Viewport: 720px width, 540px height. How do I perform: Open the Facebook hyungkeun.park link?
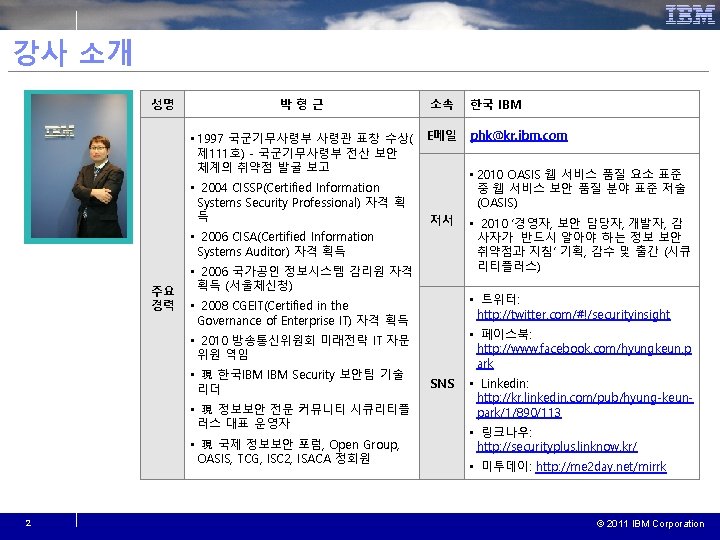584,356
